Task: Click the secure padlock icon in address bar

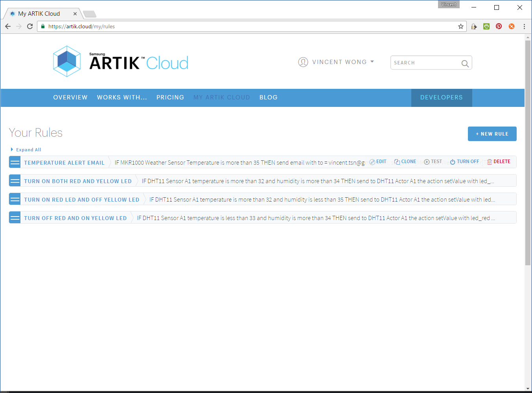Action: click(x=43, y=26)
